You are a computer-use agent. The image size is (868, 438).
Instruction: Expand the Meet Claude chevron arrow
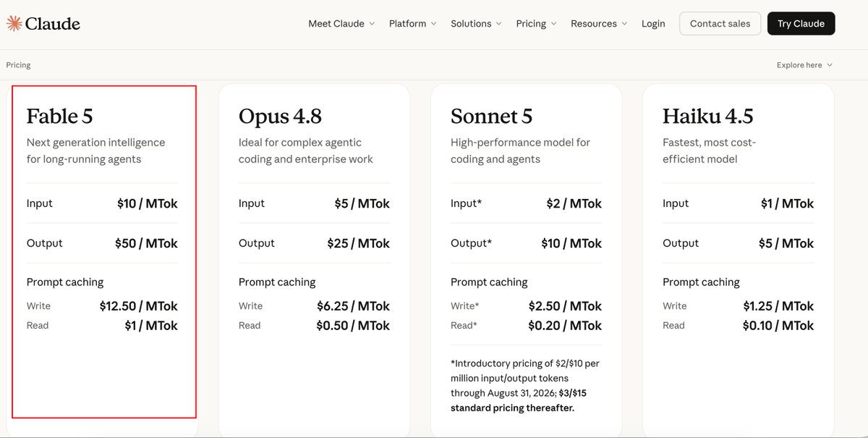pos(372,24)
